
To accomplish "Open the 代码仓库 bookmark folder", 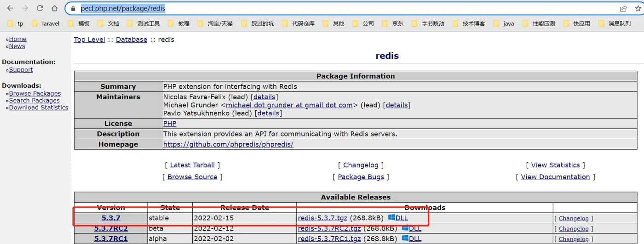I will point(298,23).
